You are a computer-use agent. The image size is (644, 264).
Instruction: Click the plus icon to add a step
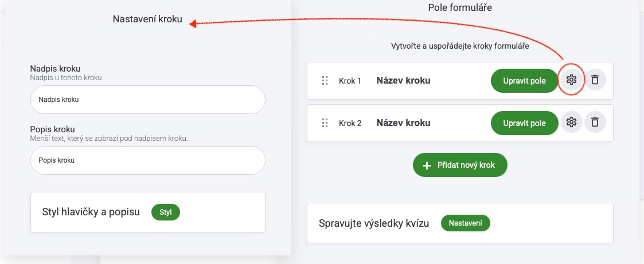(427, 165)
